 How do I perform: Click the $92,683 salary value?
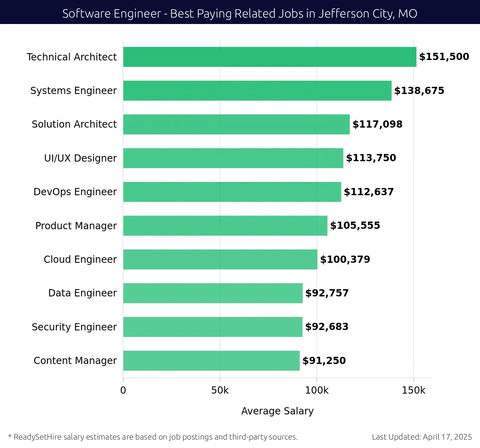point(327,327)
